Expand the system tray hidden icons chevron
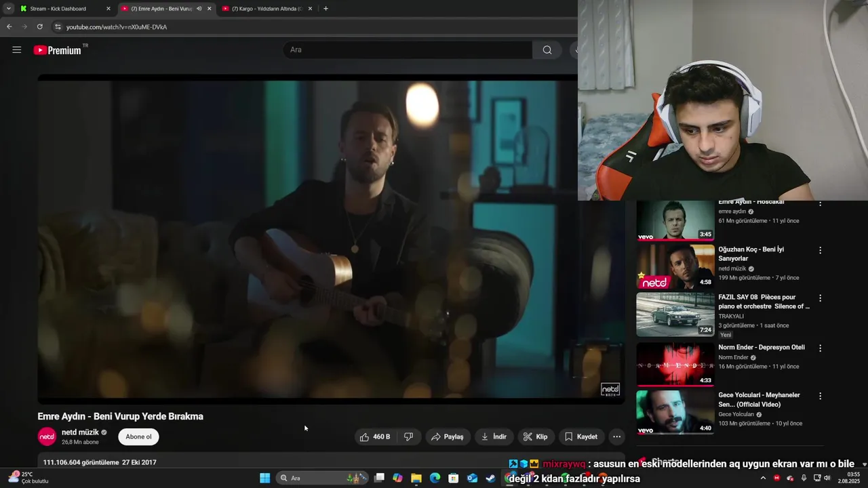The width and height of the screenshot is (868, 488). [x=763, y=478]
